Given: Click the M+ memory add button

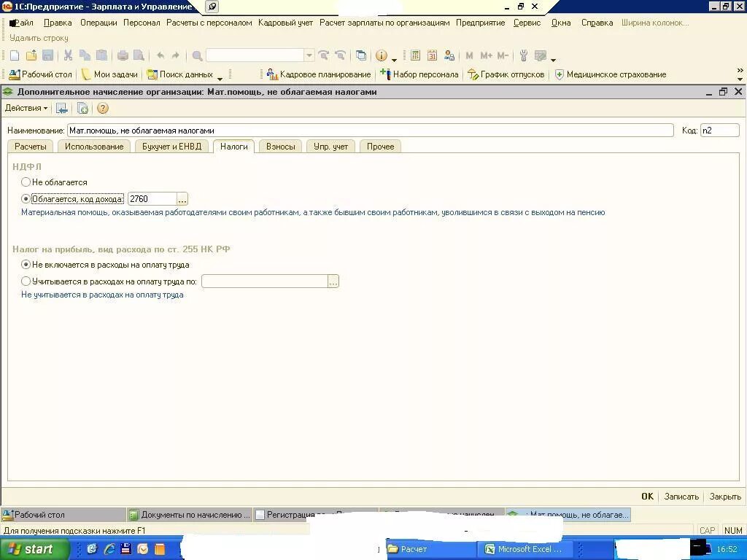Looking at the screenshot, I should click(x=486, y=55).
